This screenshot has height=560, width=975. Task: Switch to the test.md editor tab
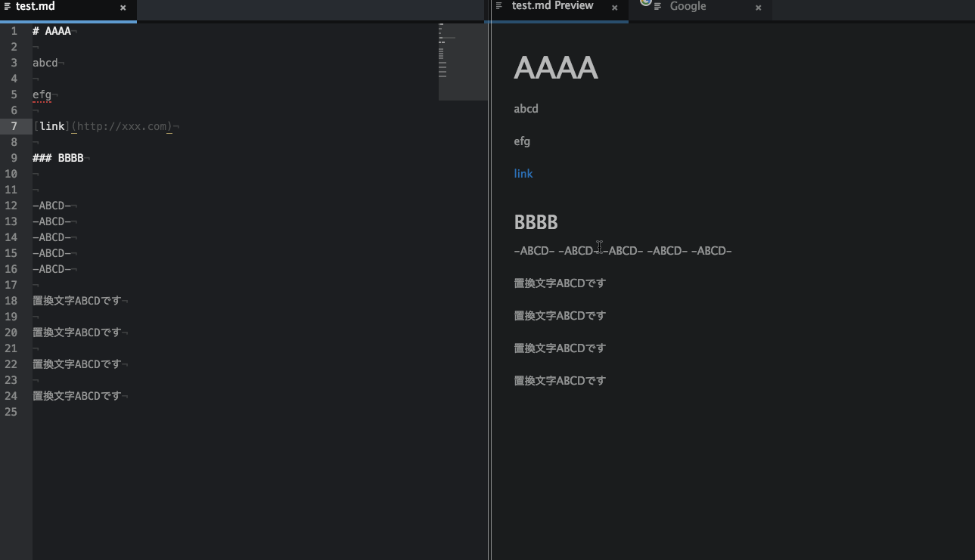tap(36, 7)
